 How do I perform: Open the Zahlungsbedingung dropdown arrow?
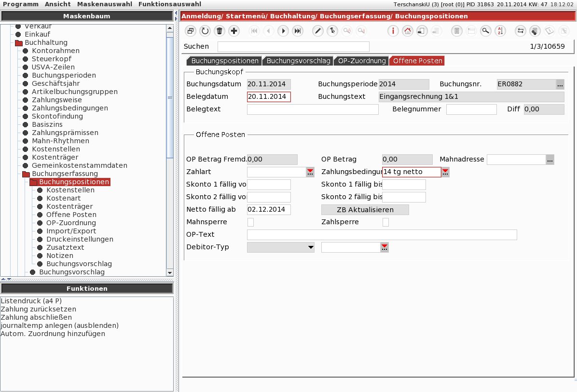point(445,172)
